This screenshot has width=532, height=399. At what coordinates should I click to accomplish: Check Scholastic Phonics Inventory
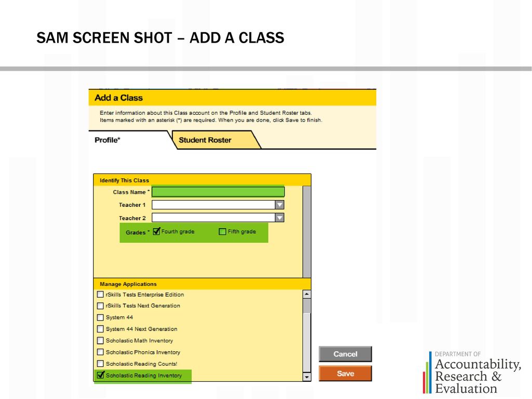pos(100,352)
